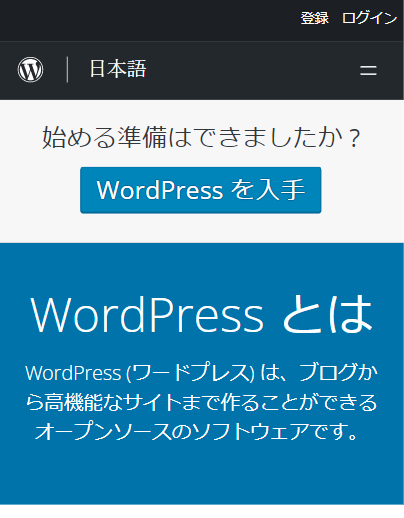
Task: Expand the navigation with the two-line toggle
Action: [x=368, y=70]
